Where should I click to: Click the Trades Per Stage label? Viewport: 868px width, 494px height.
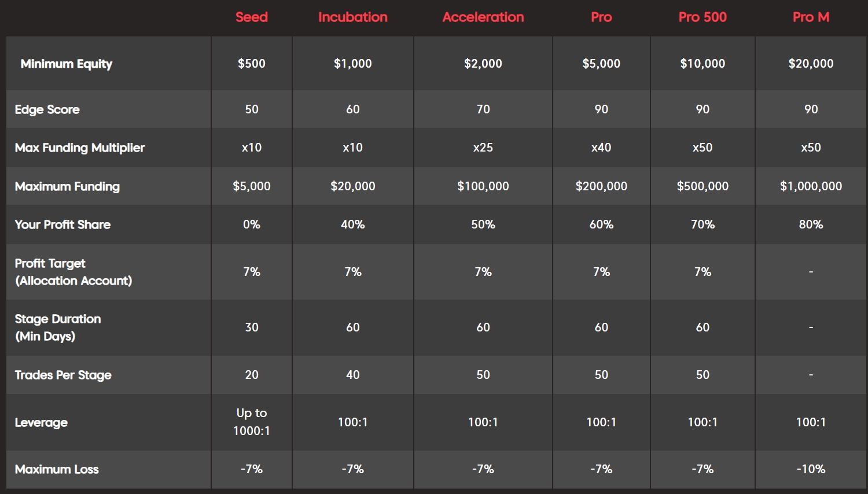tap(63, 375)
